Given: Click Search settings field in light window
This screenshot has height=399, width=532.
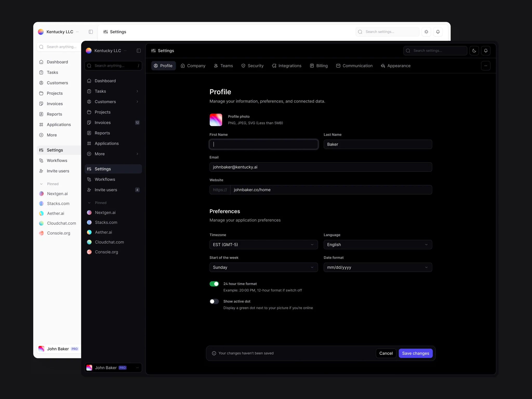Looking at the screenshot, I should point(387,32).
